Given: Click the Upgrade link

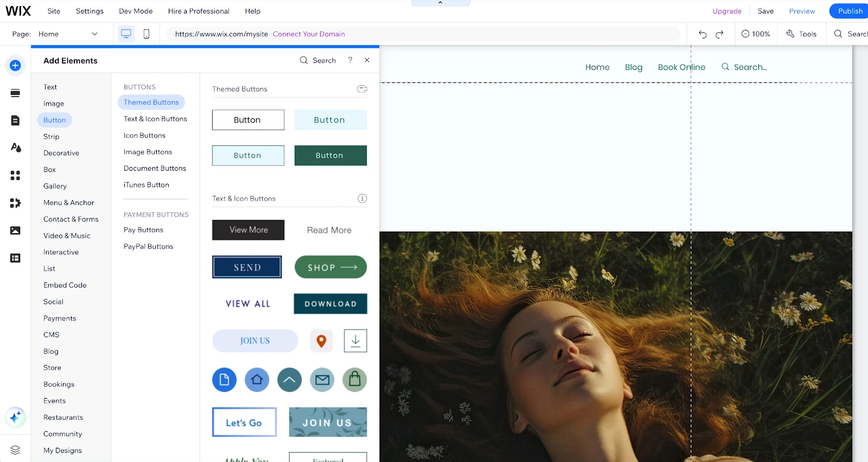Looking at the screenshot, I should 727,11.
